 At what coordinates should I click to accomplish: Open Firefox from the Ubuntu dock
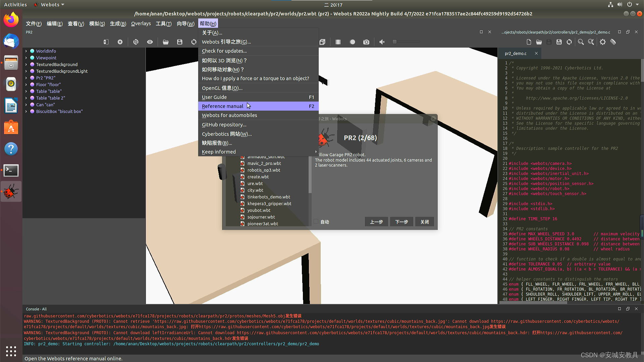[x=11, y=20]
